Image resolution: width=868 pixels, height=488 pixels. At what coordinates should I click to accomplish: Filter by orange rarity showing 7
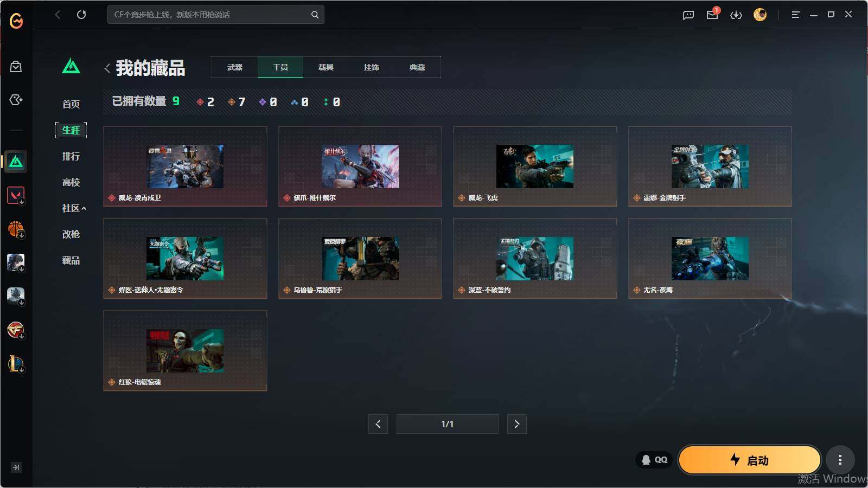[x=237, y=102]
